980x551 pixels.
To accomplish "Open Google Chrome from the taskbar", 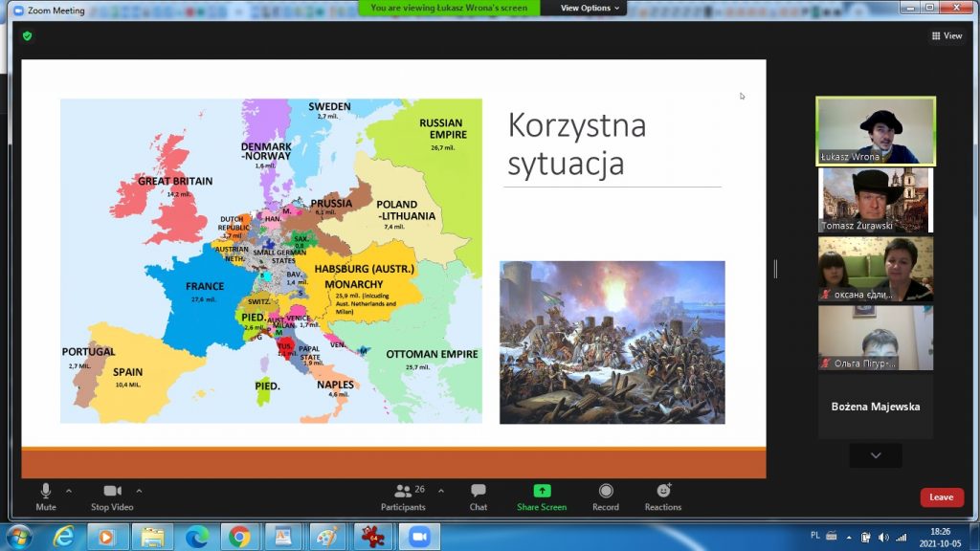I will click(x=239, y=537).
